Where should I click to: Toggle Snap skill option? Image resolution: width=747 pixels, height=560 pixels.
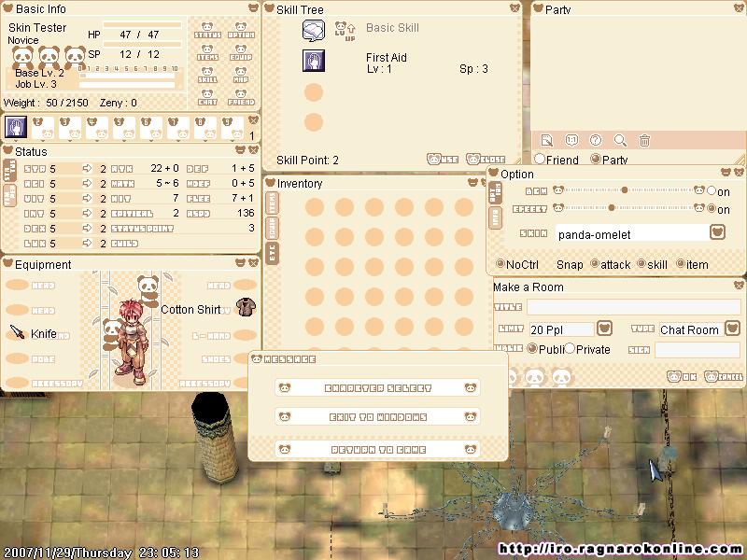coord(641,263)
